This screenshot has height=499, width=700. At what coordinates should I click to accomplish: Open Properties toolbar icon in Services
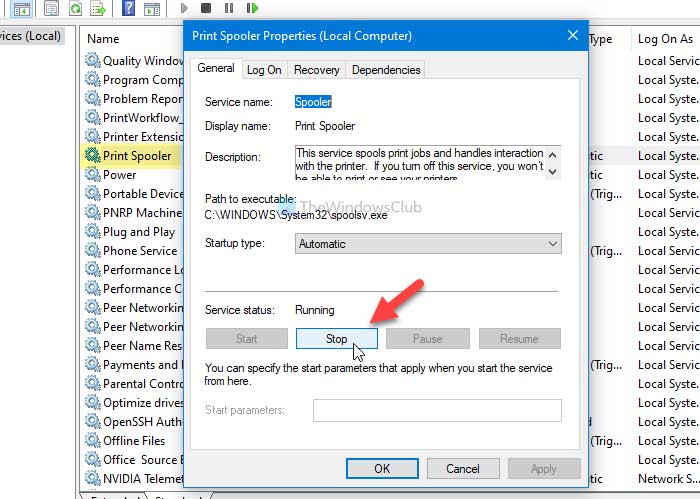click(51, 8)
